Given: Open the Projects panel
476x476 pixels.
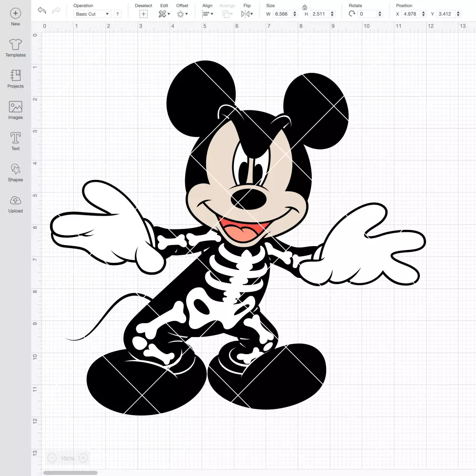Looking at the screenshot, I should click(15, 79).
